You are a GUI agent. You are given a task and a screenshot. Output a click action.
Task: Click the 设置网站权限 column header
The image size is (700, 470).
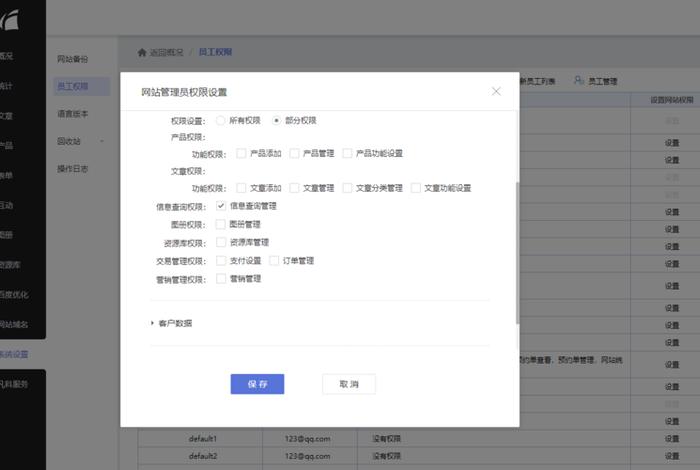[x=671, y=100]
